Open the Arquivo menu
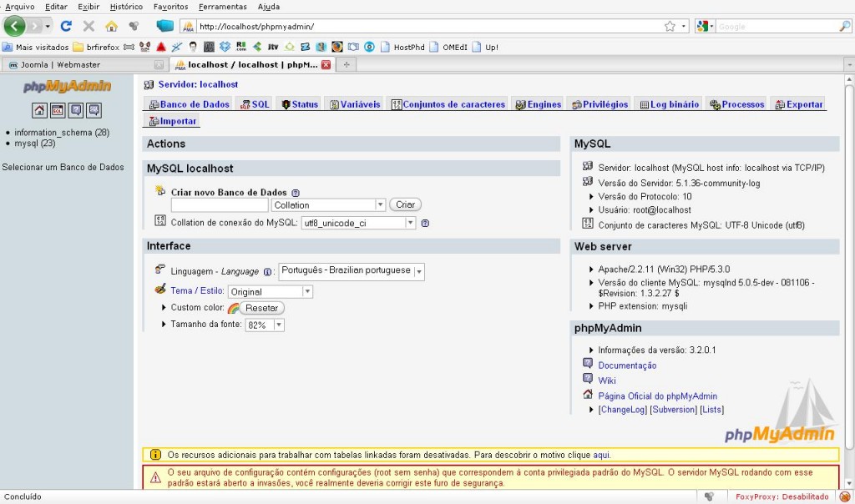The width and height of the screenshot is (855, 504). [x=20, y=7]
